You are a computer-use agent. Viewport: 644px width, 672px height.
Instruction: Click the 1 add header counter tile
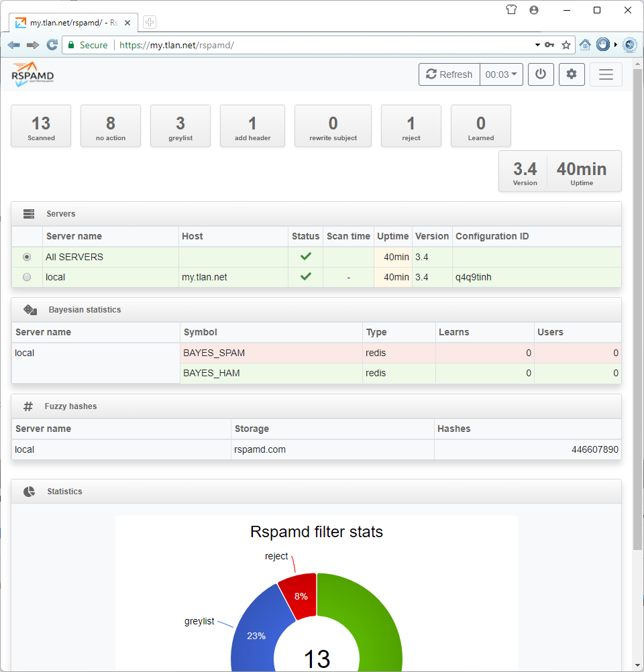[x=252, y=126]
